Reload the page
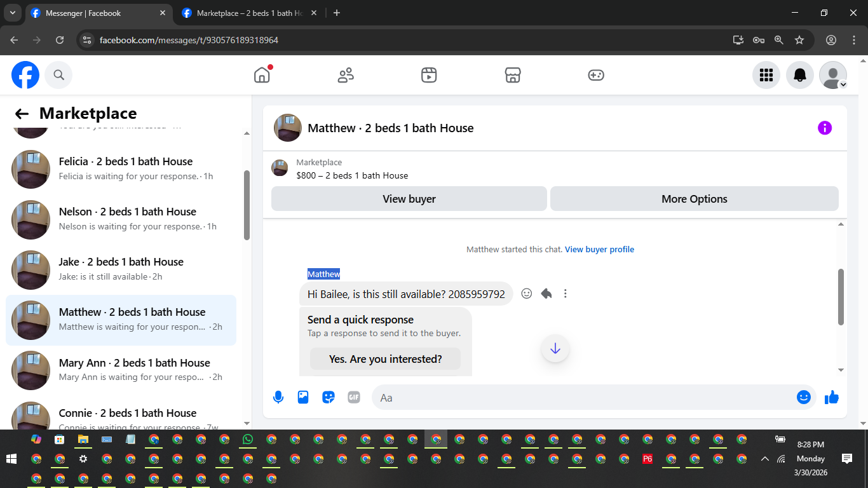Viewport: 868px width, 488px height. [x=60, y=40]
